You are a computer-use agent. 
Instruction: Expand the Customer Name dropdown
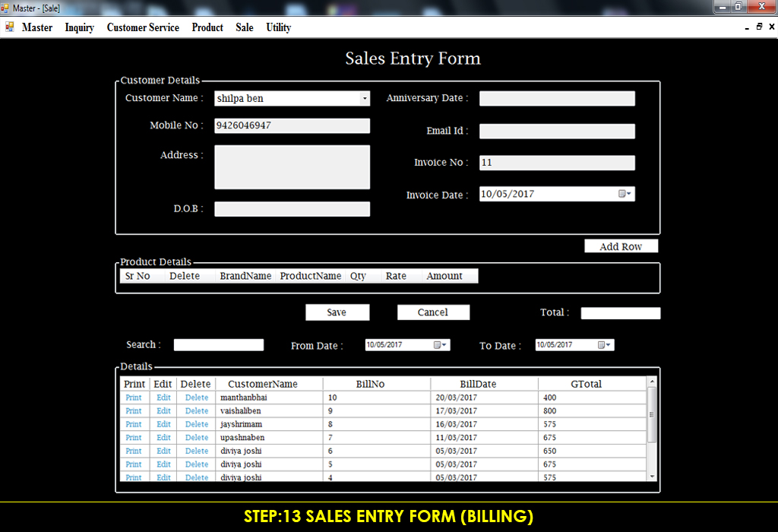(365, 98)
